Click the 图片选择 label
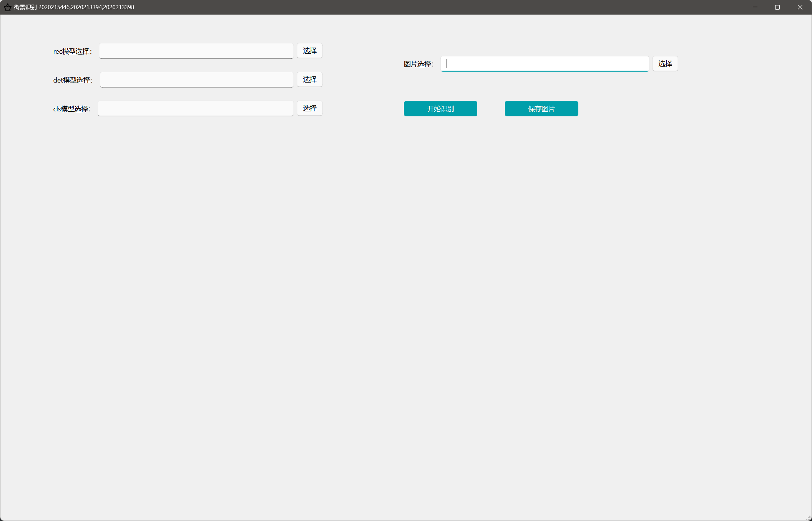The height and width of the screenshot is (521, 812). coord(418,64)
